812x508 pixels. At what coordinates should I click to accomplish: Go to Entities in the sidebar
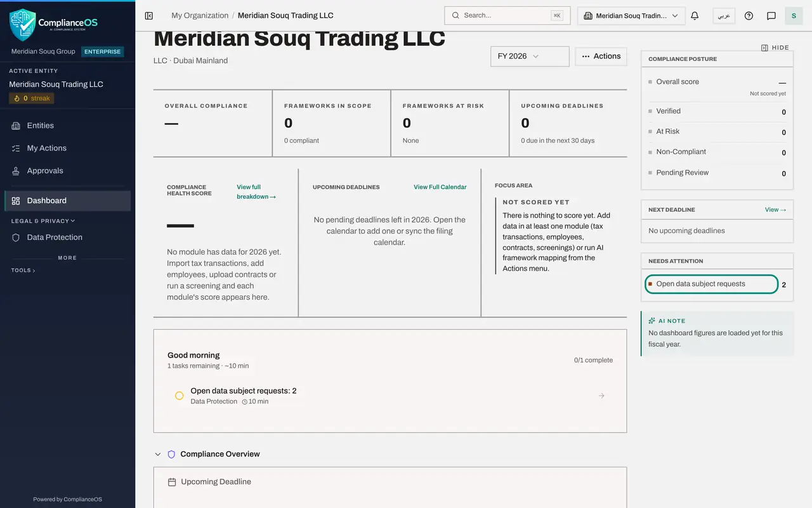pos(67,126)
